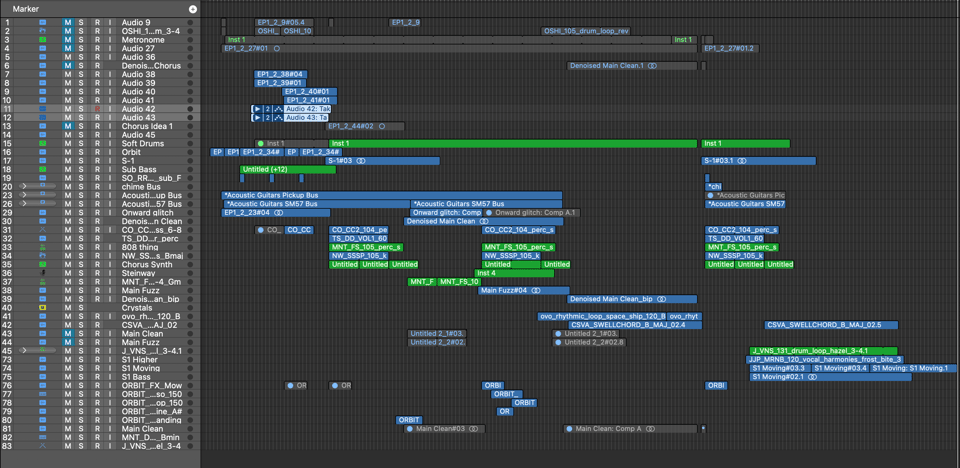Click the add marker plus button
Screen dimensions: 960x468
193,9
